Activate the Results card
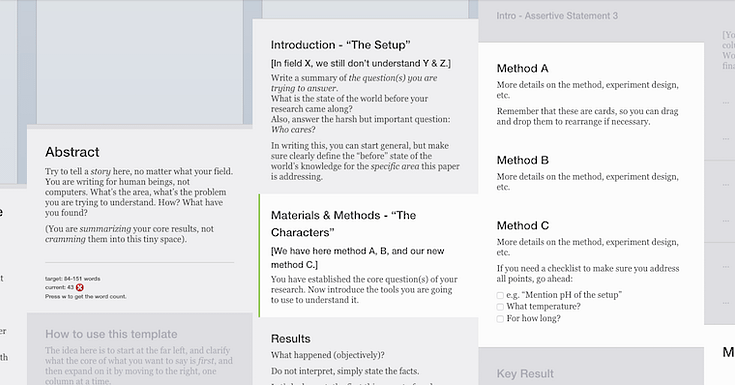The image size is (735, 385). (365, 352)
